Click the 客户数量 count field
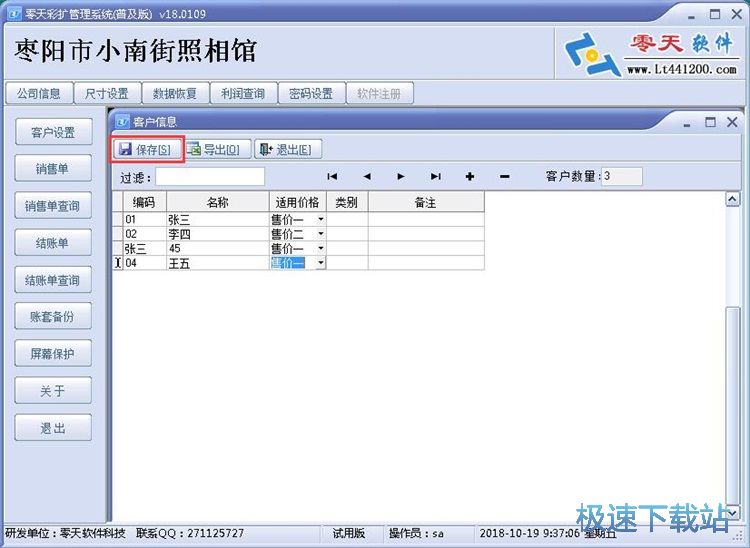Viewport: 750px width, 548px height. [622, 176]
